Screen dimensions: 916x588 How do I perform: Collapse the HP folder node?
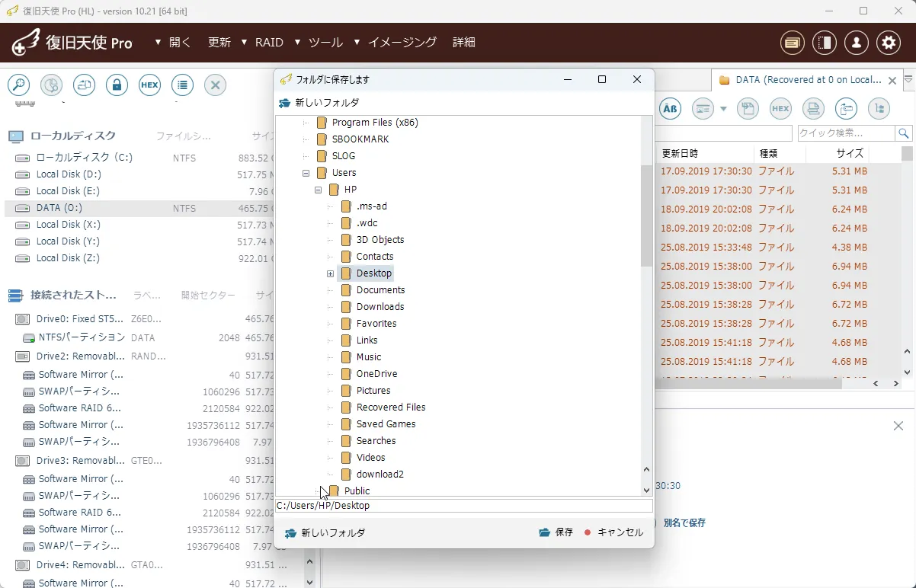(318, 190)
